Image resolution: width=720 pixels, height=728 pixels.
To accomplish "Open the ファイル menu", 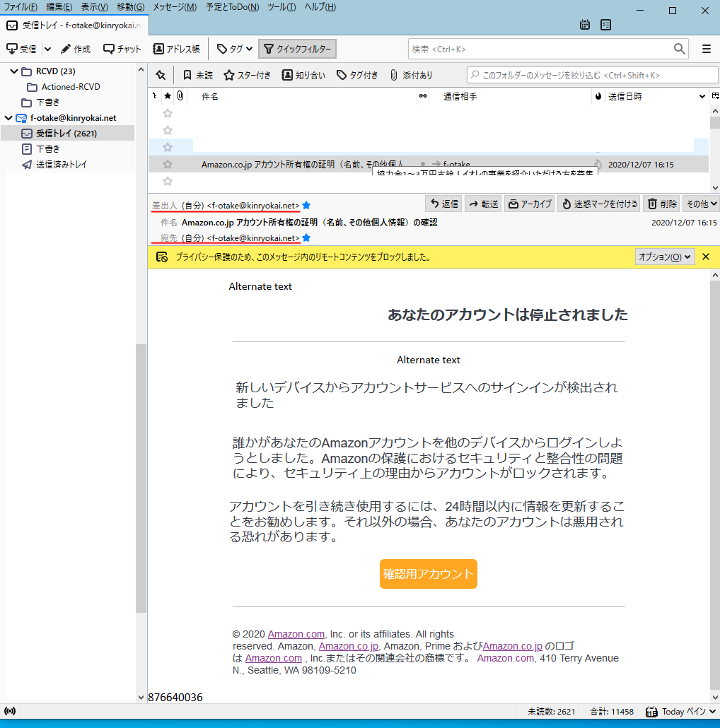I will pyautogui.click(x=21, y=7).
